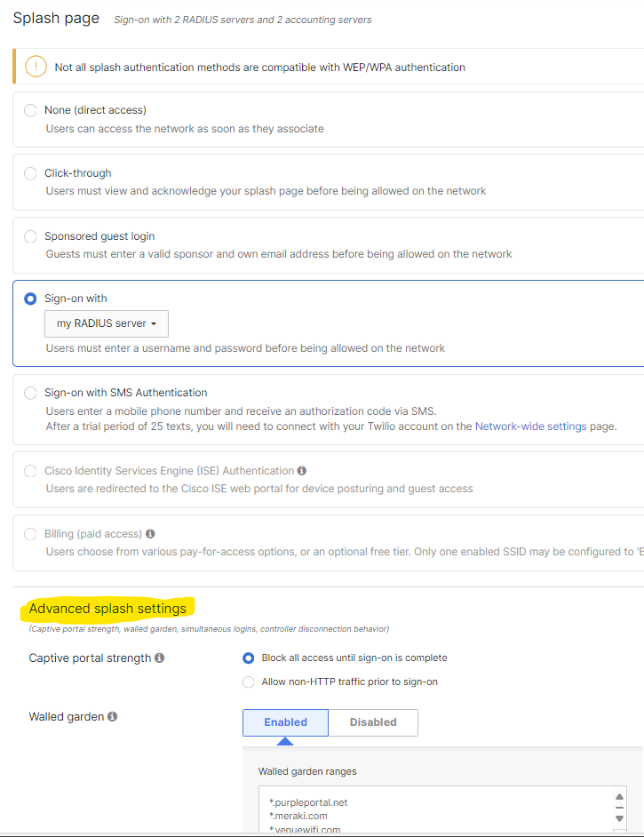The image size is (644, 837).
Task: Click scroll-down arrow in Walled garden ranges box
Action: pos(619,817)
